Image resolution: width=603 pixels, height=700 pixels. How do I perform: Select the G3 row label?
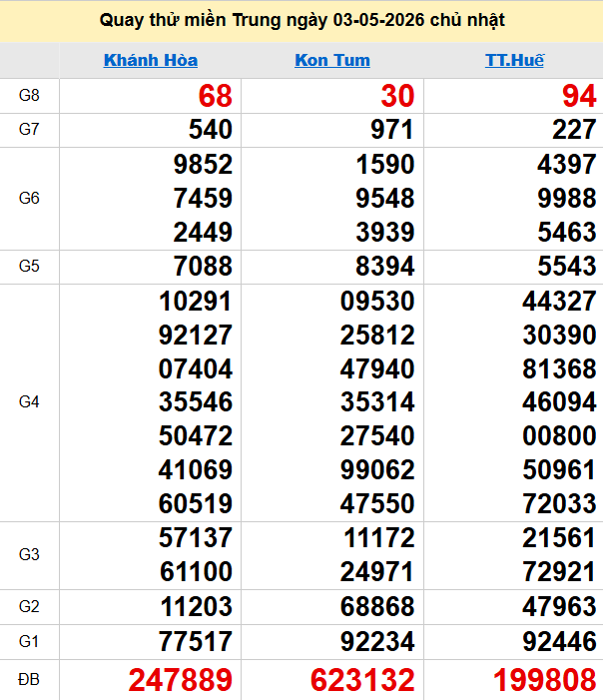[x=29, y=555]
